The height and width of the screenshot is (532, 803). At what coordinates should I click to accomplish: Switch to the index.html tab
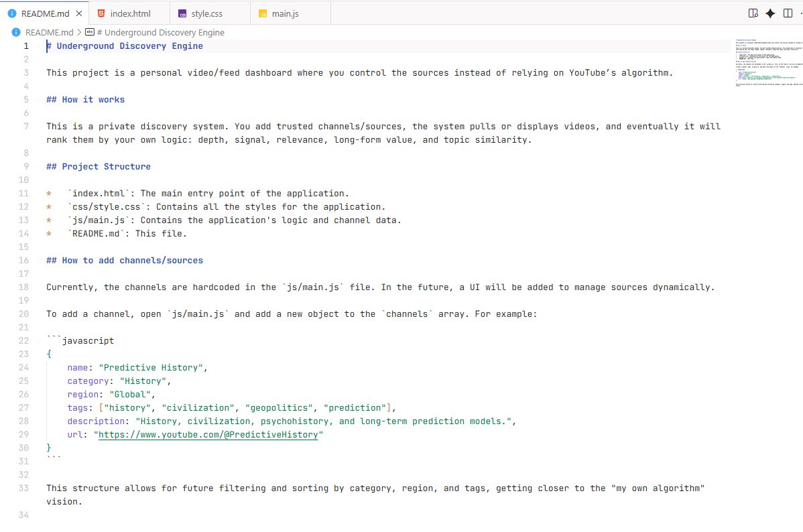pos(130,14)
